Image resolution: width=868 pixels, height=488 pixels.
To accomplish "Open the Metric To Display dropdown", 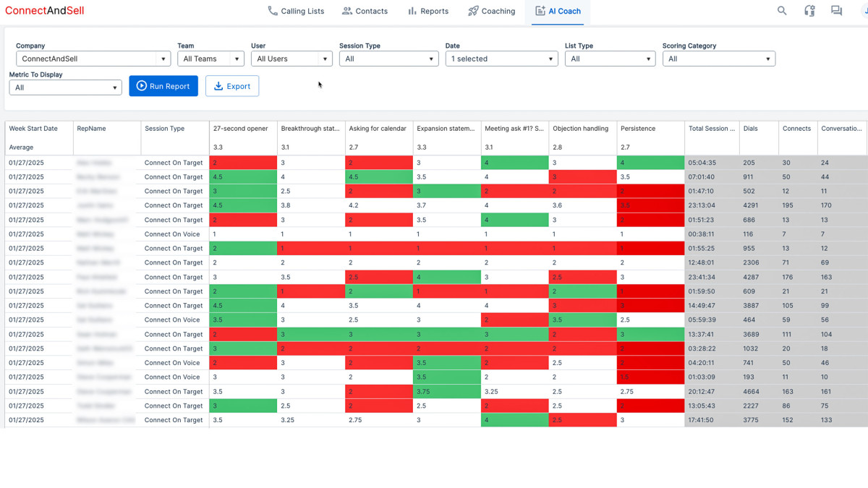I will click(65, 87).
